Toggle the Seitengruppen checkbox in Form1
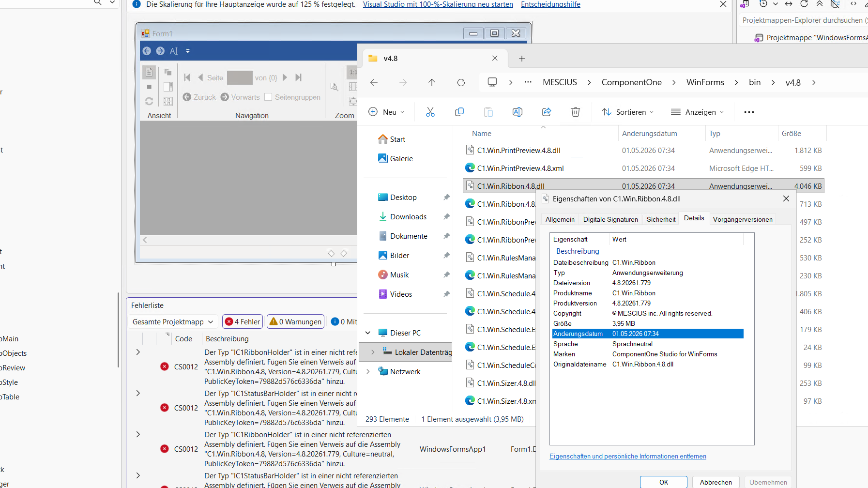This screenshot has height=488, width=868. 268,97
